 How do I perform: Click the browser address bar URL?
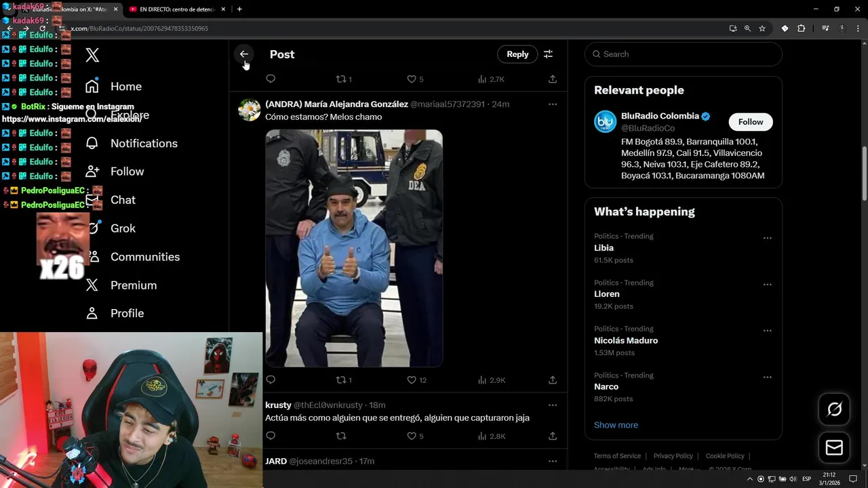point(140,28)
